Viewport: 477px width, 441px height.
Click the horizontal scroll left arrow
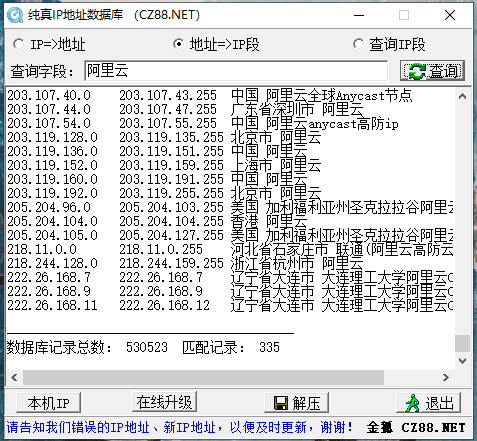[x=14, y=377]
